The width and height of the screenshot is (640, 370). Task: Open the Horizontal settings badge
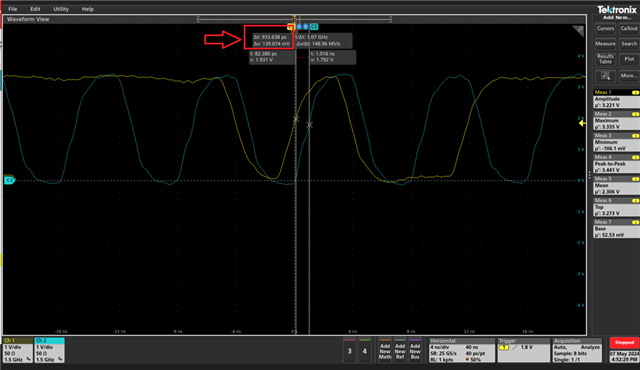point(462,350)
